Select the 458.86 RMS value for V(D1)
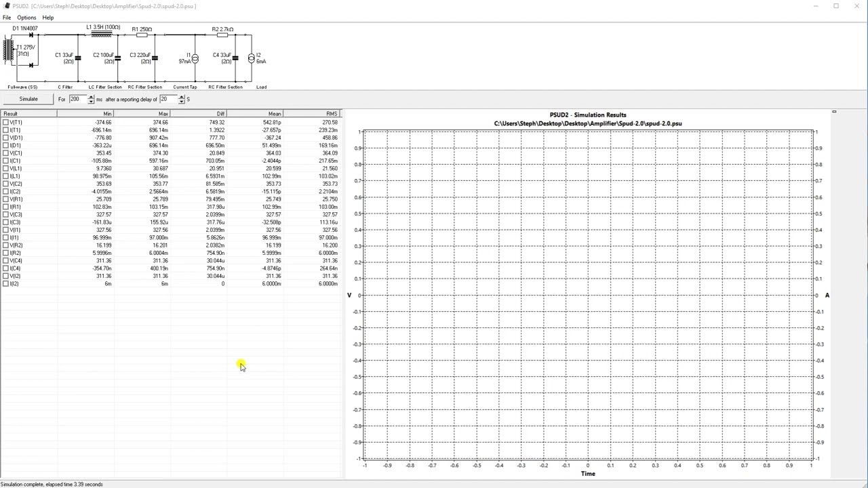The width and height of the screenshot is (868, 488). coord(330,138)
